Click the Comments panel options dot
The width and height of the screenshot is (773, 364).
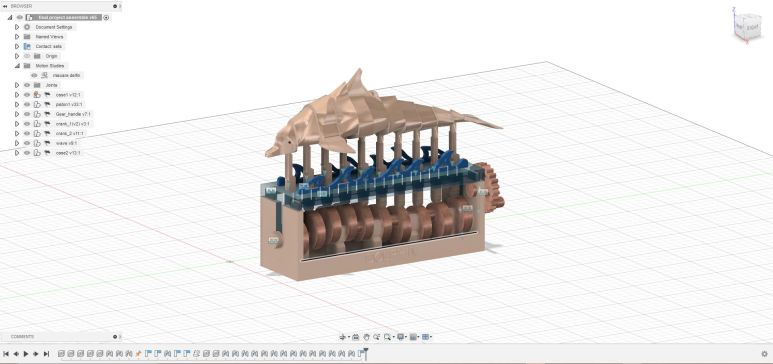point(115,337)
